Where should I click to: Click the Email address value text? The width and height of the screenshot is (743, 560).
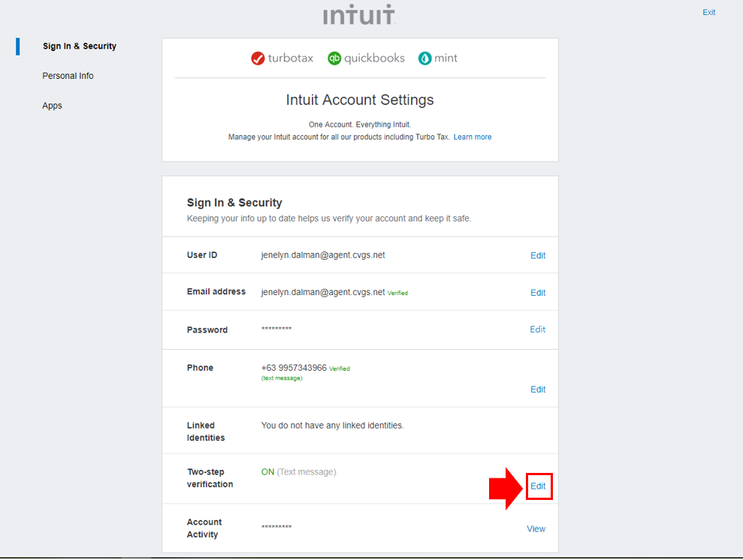[x=323, y=292]
